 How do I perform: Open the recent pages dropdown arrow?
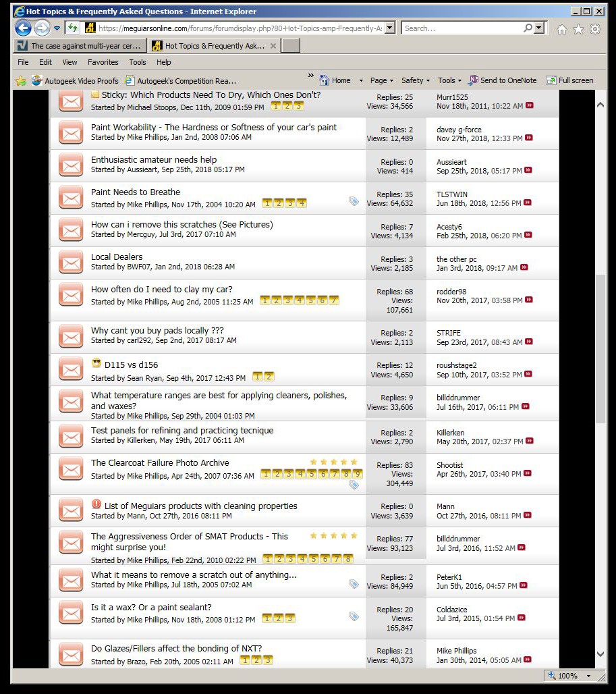coord(57,29)
